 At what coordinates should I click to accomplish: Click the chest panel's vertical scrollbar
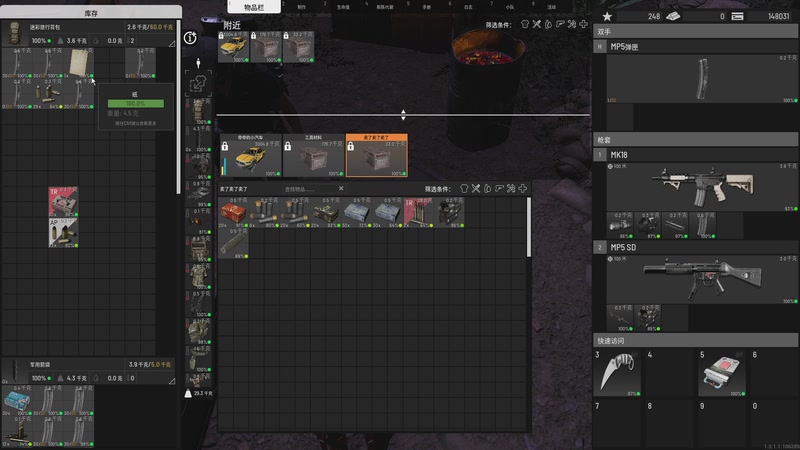point(529,227)
